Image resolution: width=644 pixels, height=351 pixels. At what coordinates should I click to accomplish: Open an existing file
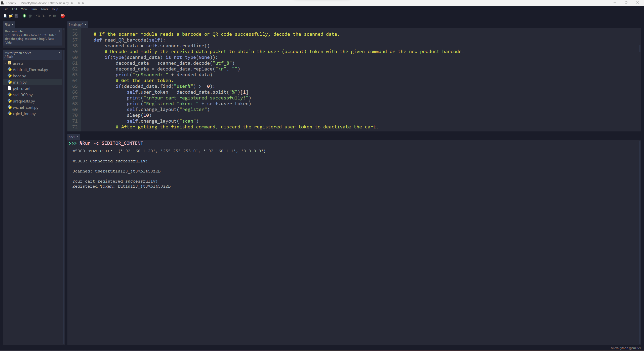click(x=11, y=16)
